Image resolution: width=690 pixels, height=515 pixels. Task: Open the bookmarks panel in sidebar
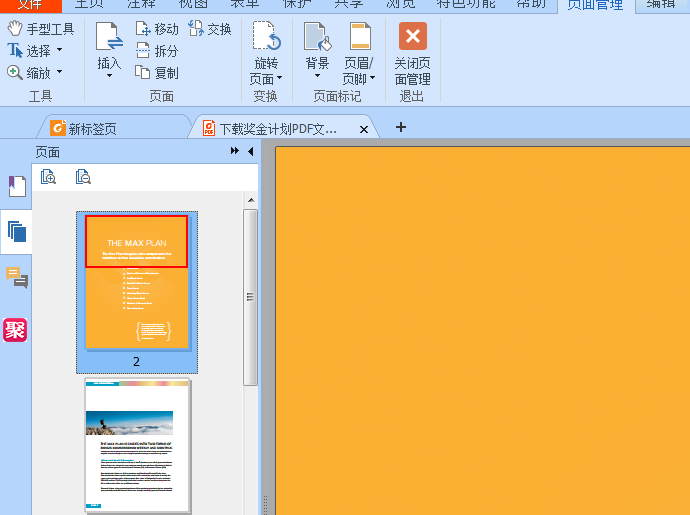coord(16,186)
